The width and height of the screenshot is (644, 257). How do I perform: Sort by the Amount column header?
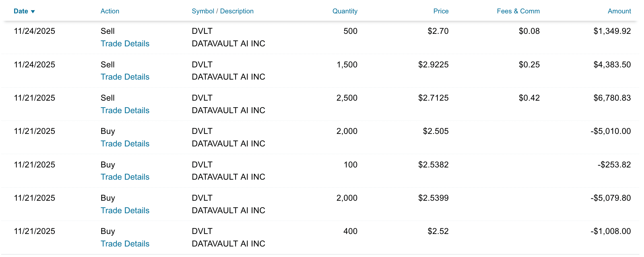tap(619, 11)
